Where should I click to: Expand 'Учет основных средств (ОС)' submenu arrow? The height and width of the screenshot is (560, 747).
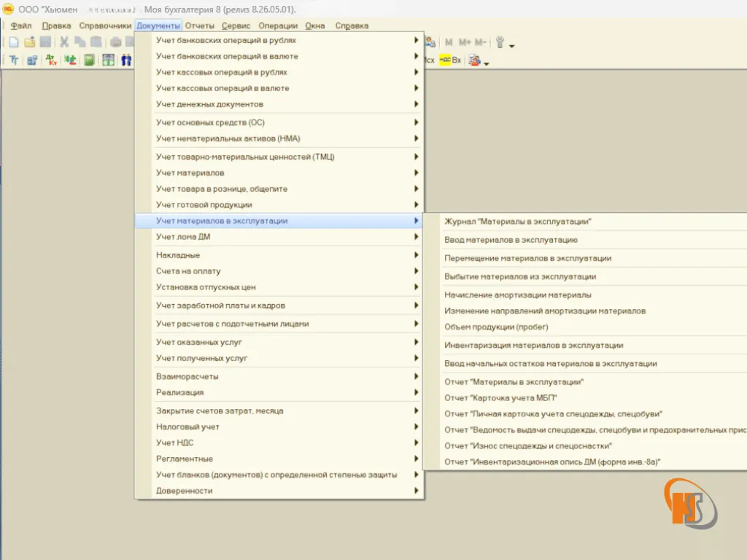pyautogui.click(x=416, y=122)
